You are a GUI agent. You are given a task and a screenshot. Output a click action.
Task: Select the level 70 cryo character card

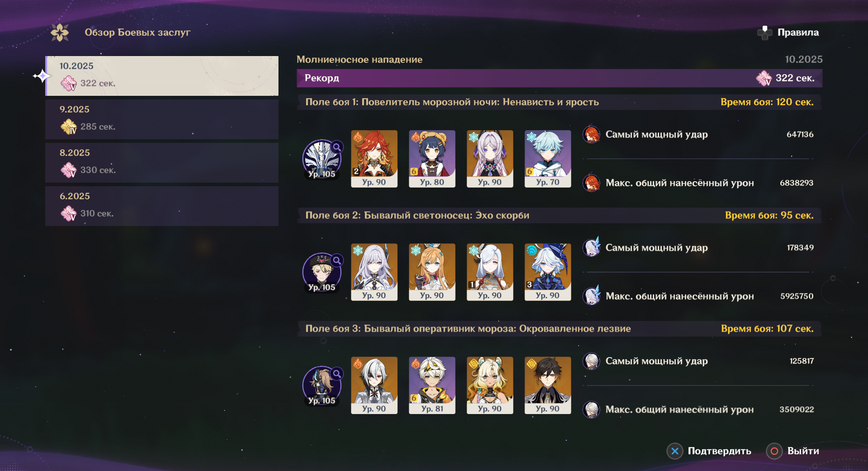pyautogui.click(x=548, y=159)
